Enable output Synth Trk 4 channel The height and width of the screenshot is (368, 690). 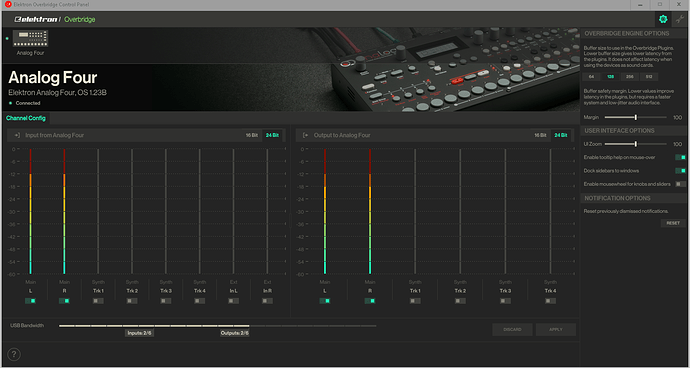(x=550, y=301)
